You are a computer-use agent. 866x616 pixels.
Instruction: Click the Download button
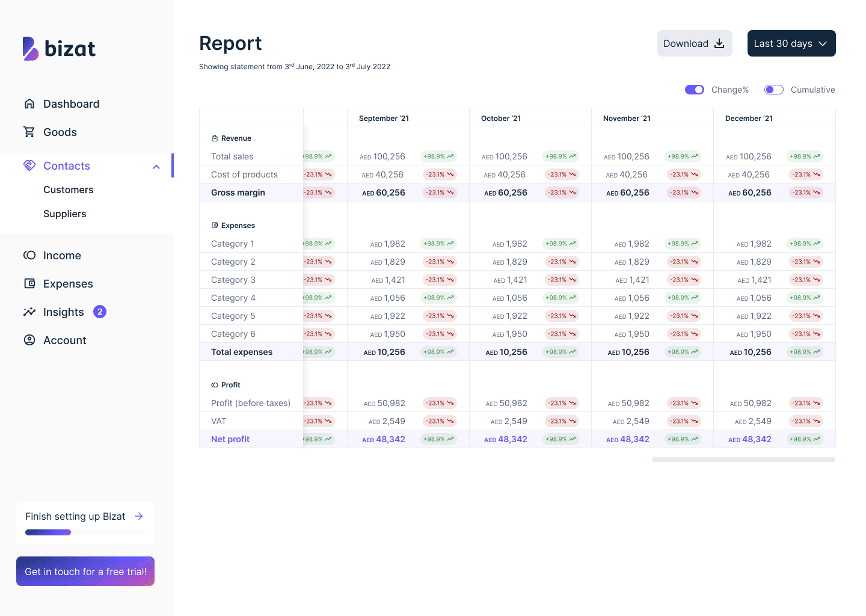(695, 43)
